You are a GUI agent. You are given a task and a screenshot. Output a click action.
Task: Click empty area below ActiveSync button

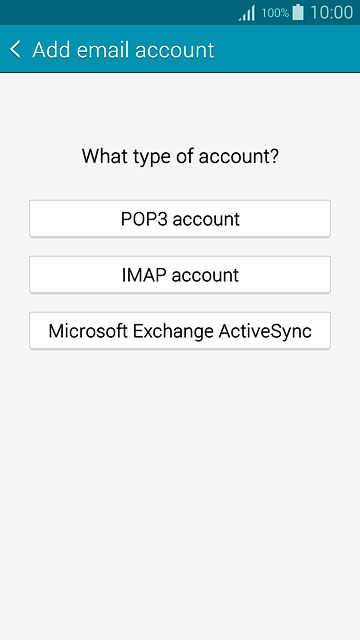click(x=180, y=490)
